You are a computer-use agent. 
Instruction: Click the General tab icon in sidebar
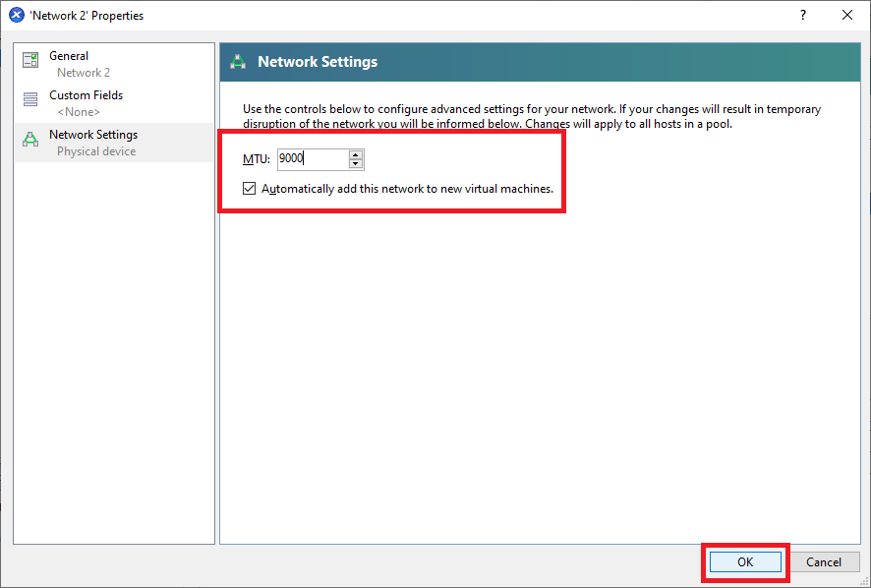click(x=30, y=61)
